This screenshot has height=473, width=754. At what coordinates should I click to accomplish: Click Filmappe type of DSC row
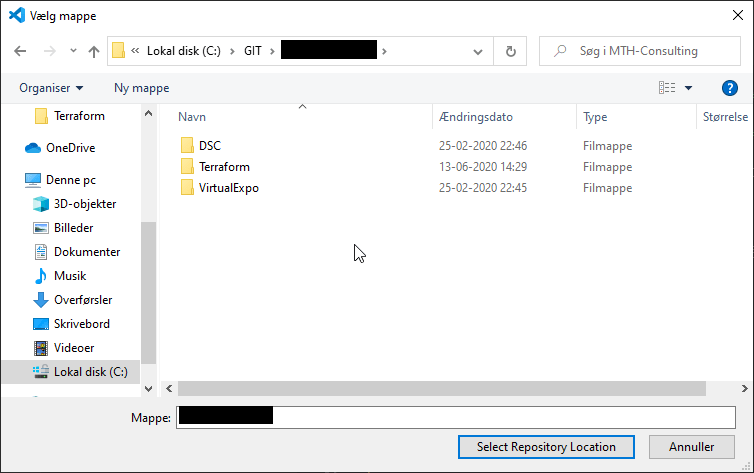coord(607,146)
